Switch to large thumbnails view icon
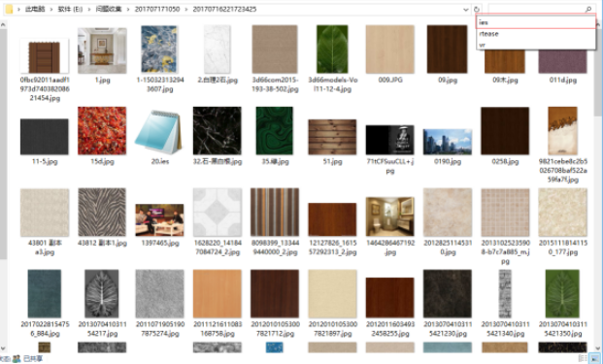This screenshot has height=364, width=603. click(x=594, y=358)
